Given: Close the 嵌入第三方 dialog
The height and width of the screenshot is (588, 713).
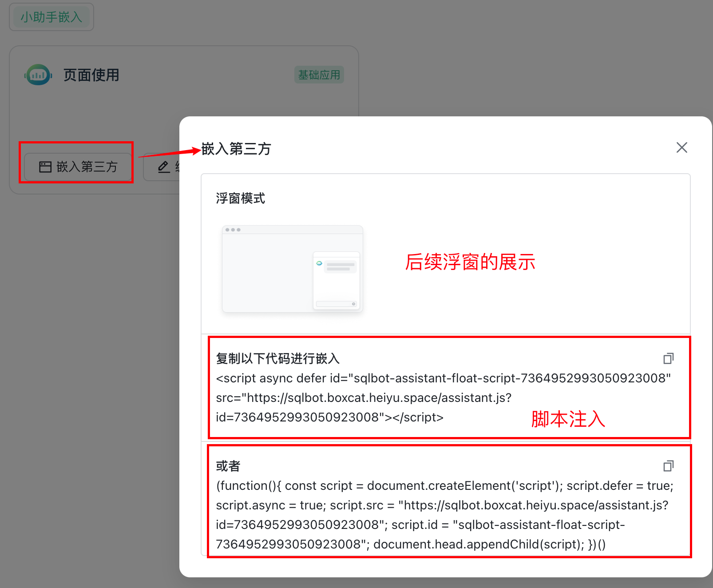Looking at the screenshot, I should tap(681, 147).
